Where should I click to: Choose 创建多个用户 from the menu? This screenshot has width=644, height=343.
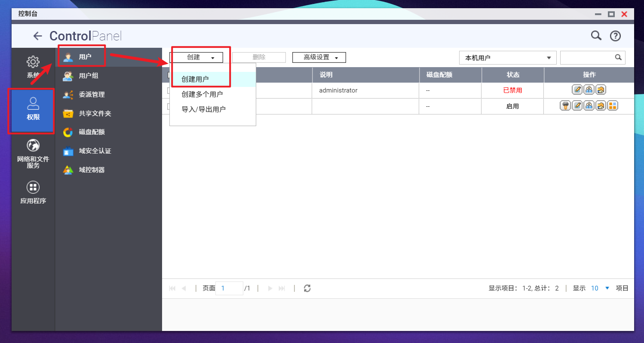tap(213, 94)
